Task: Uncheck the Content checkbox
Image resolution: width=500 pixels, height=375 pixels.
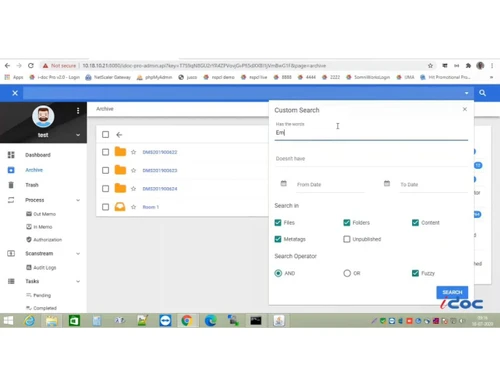Action: pos(415,223)
